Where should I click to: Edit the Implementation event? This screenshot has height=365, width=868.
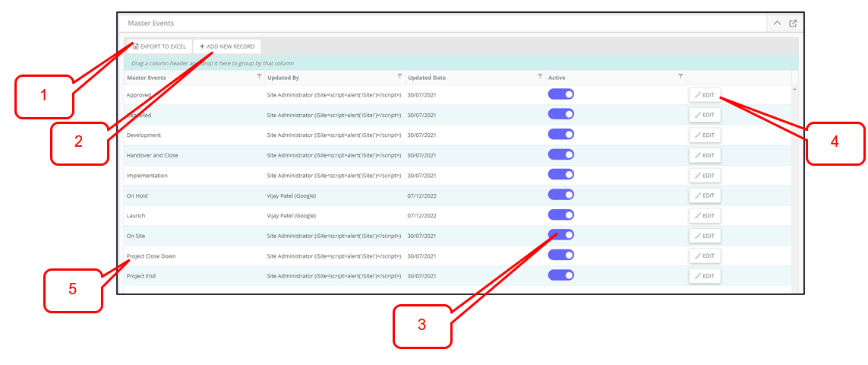705,176
